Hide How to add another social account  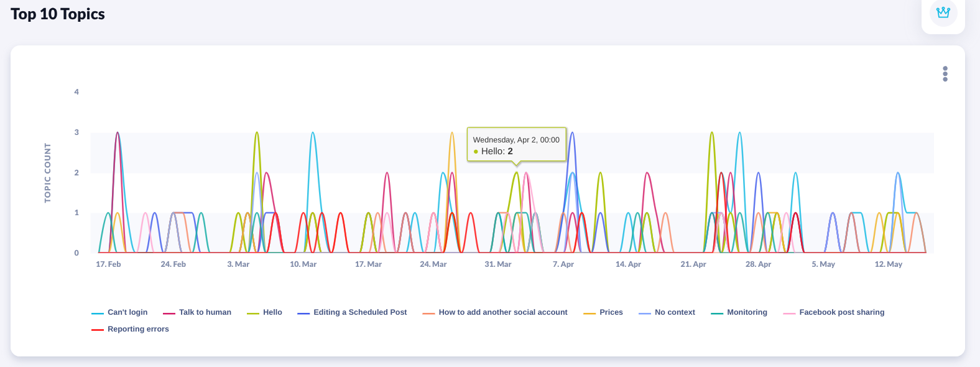(502, 312)
